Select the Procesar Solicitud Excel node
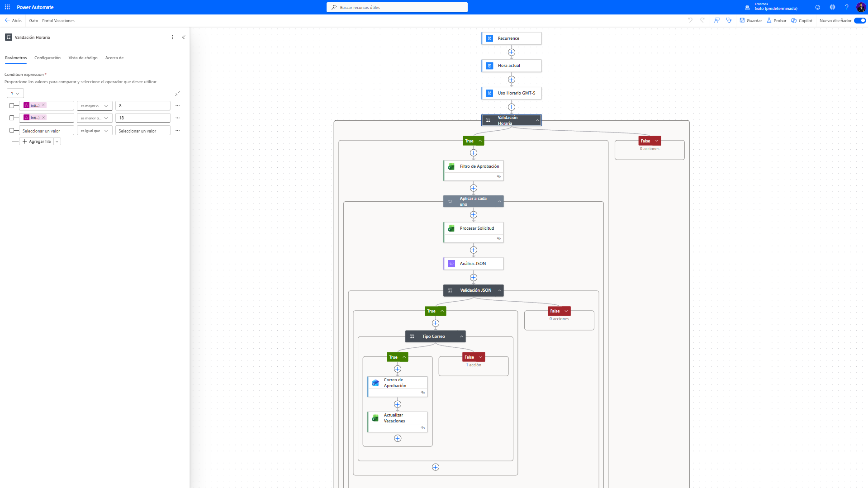The height and width of the screenshot is (488, 868). 473,232
